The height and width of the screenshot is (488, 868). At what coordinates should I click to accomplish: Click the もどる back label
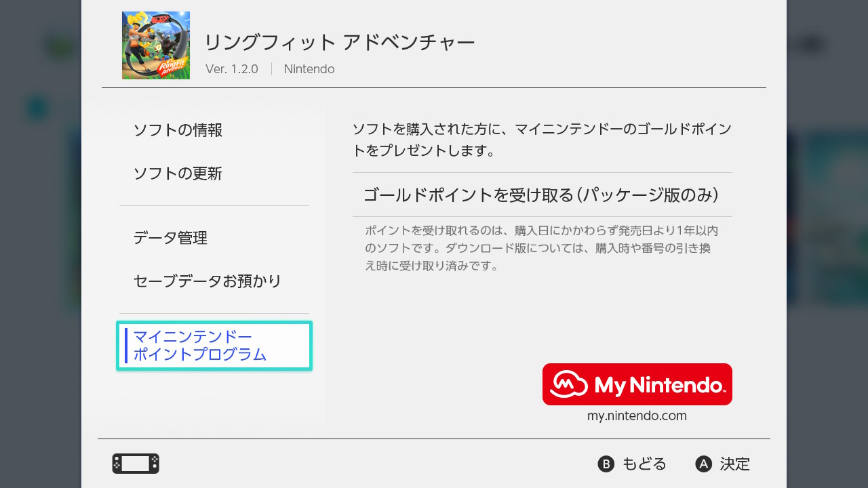pos(644,464)
